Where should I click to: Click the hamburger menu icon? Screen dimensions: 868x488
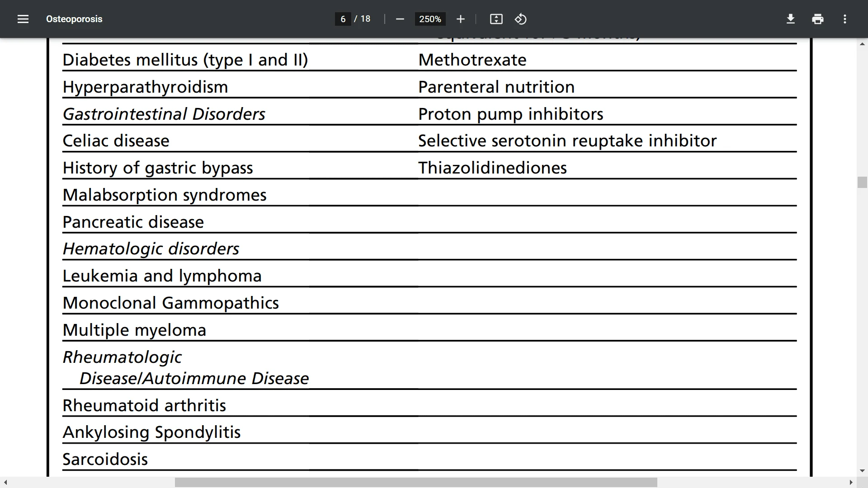(23, 19)
